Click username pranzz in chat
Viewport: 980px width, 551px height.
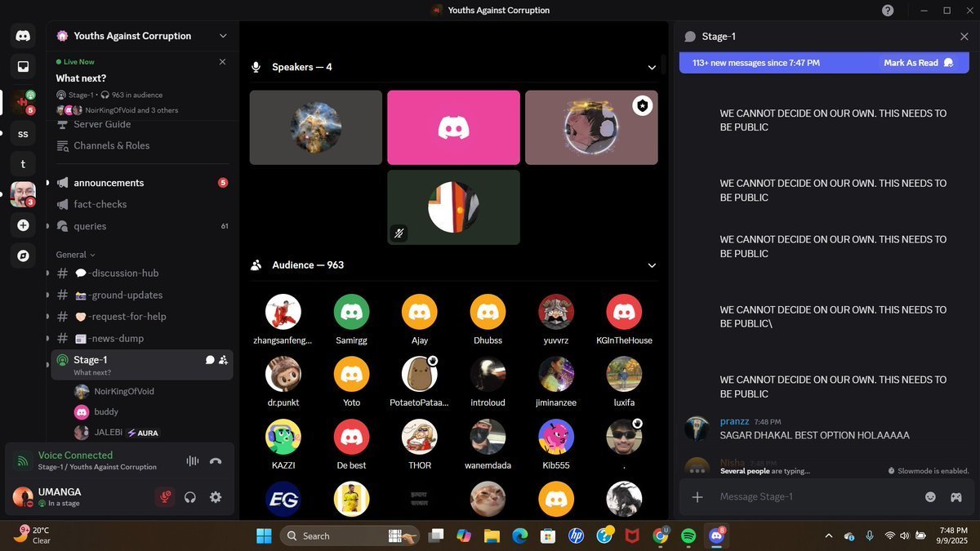(x=734, y=421)
